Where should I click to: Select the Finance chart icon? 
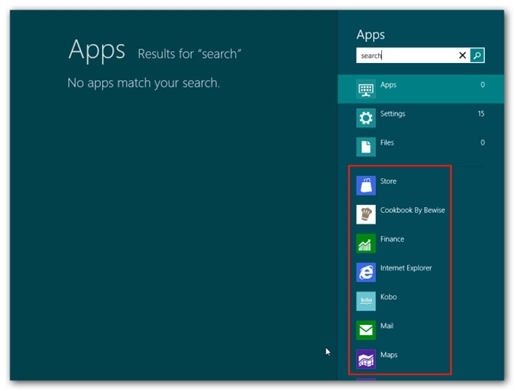[x=366, y=243]
